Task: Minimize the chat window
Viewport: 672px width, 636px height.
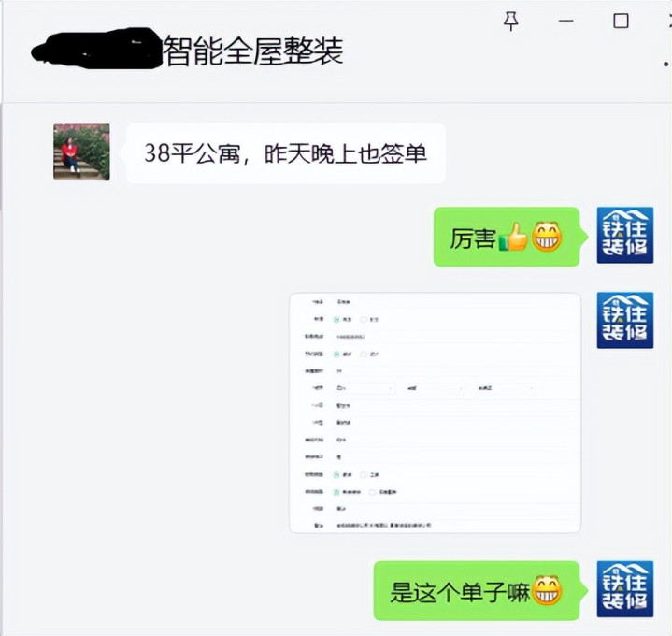Action: click(x=565, y=21)
